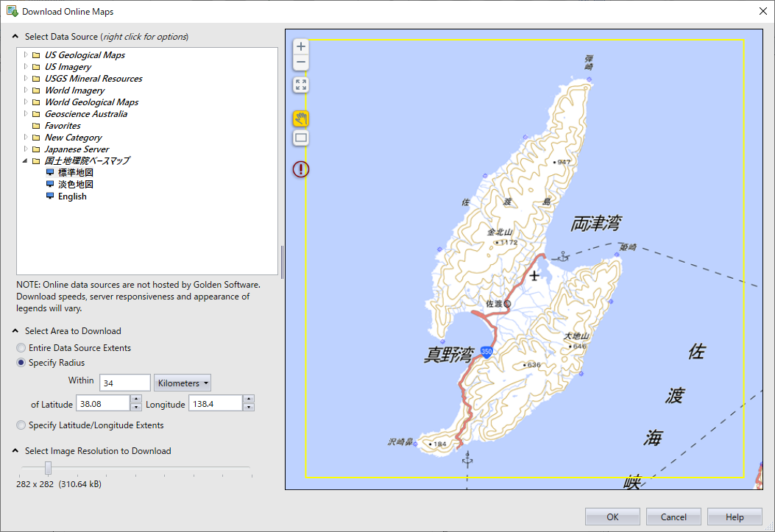
Task: Expand the USGS Mineral Resources category
Action: coord(26,79)
